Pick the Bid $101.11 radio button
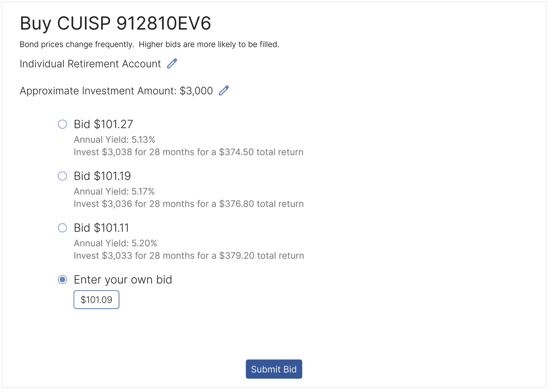 pyautogui.click(x=62, y=228)
